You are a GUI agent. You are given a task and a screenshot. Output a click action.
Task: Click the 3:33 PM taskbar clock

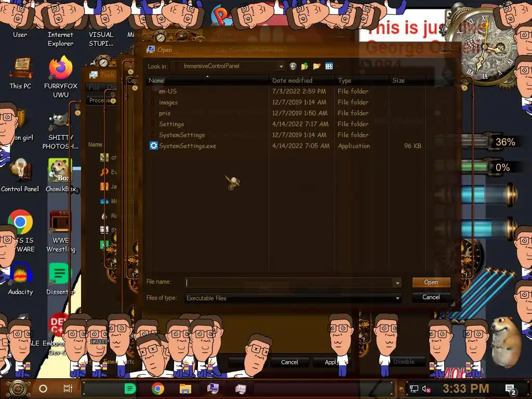point(466,388)
